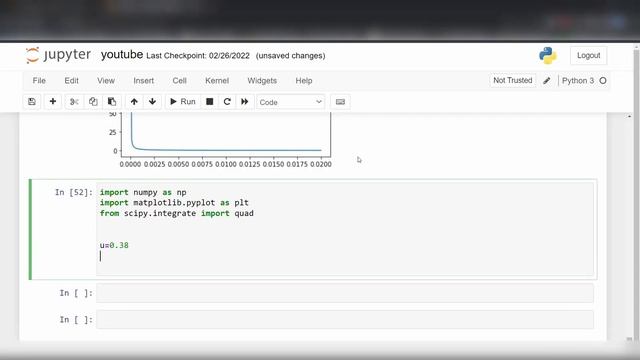Viewport: 640px width, 360px height.
Task: Click the unsaved changes status text
Action: [291, 56]
